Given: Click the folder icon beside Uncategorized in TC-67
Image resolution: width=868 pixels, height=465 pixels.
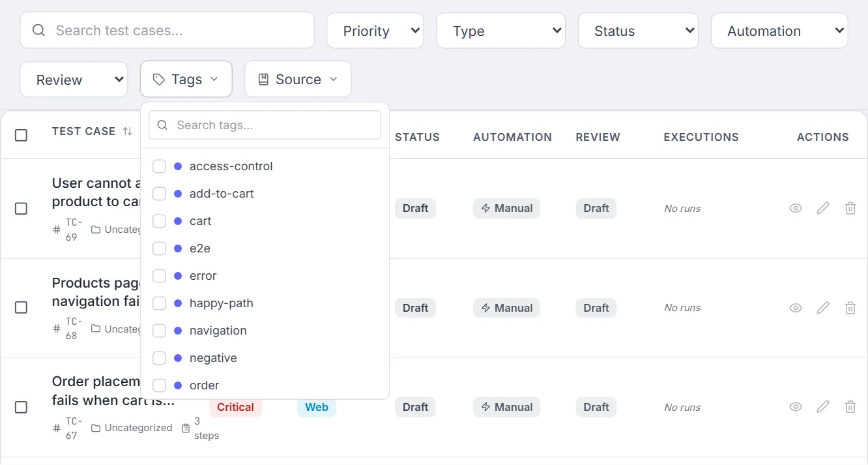Looking at the screenshot, I should coord(96,428).
